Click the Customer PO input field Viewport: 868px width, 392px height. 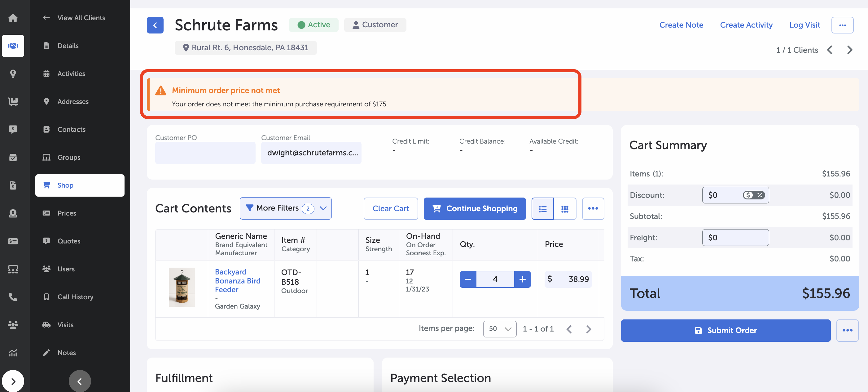205,153
